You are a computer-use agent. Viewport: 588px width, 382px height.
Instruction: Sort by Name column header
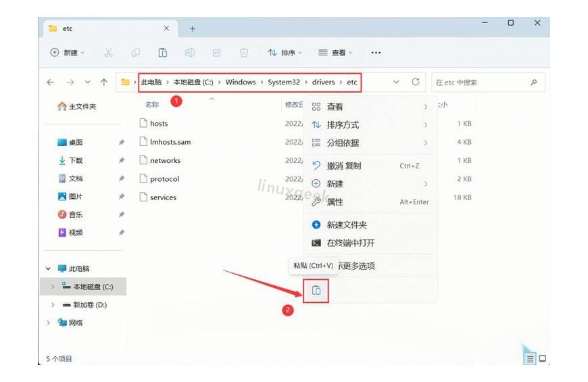pyautogui.click(x=152, y=105)
